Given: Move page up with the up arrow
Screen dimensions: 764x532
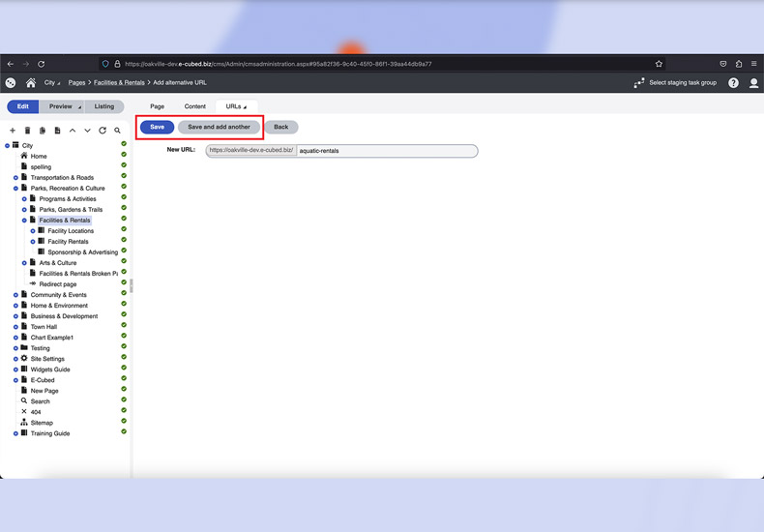Looking at the screenshot, I should pyautogui.click(x=73, y=131).
